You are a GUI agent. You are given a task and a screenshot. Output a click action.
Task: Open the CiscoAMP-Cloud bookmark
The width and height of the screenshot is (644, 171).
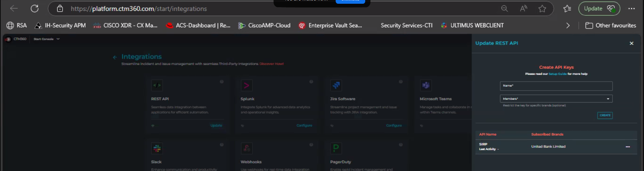click(264, 25)
